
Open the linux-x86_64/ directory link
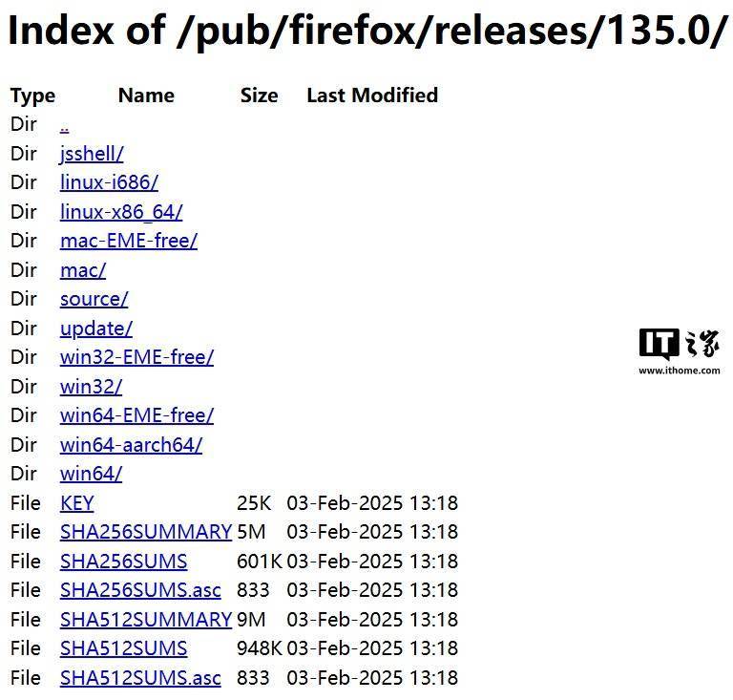coord(121,212)
